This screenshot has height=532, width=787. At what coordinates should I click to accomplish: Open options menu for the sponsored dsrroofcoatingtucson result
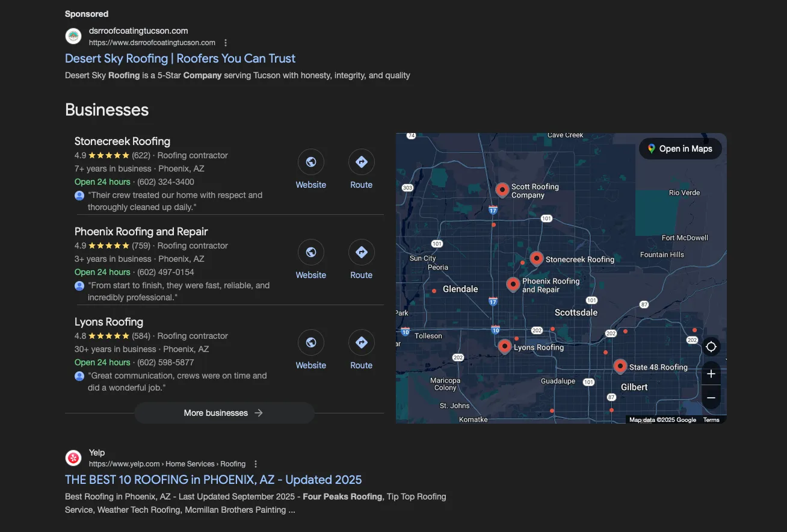pyautogui.click(x=226, y=43)
